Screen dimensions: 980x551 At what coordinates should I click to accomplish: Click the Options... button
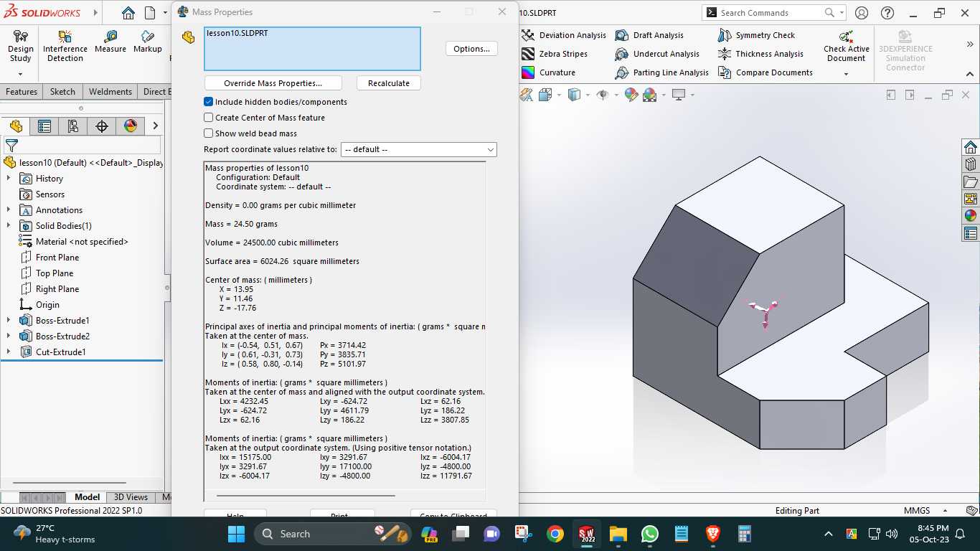pos(471,49)
